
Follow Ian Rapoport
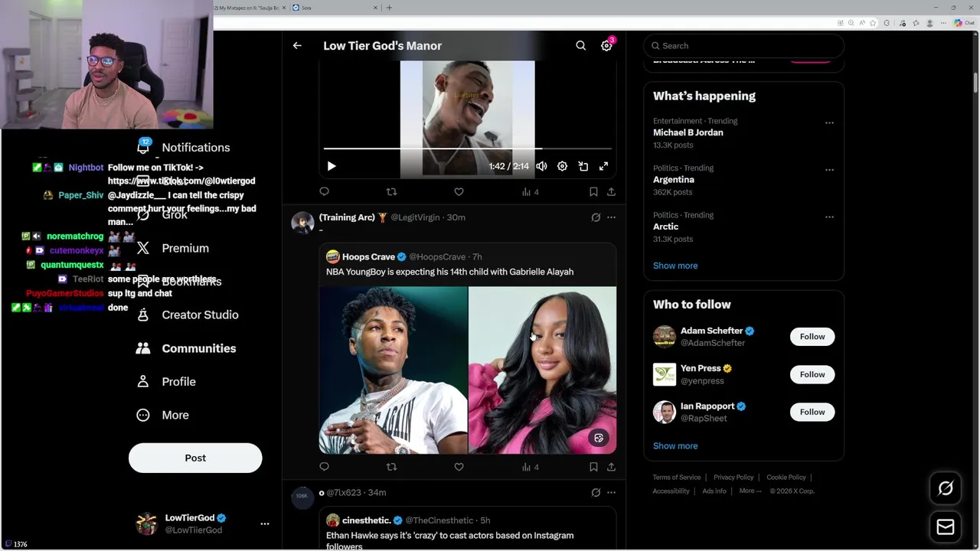click(812, 412)
